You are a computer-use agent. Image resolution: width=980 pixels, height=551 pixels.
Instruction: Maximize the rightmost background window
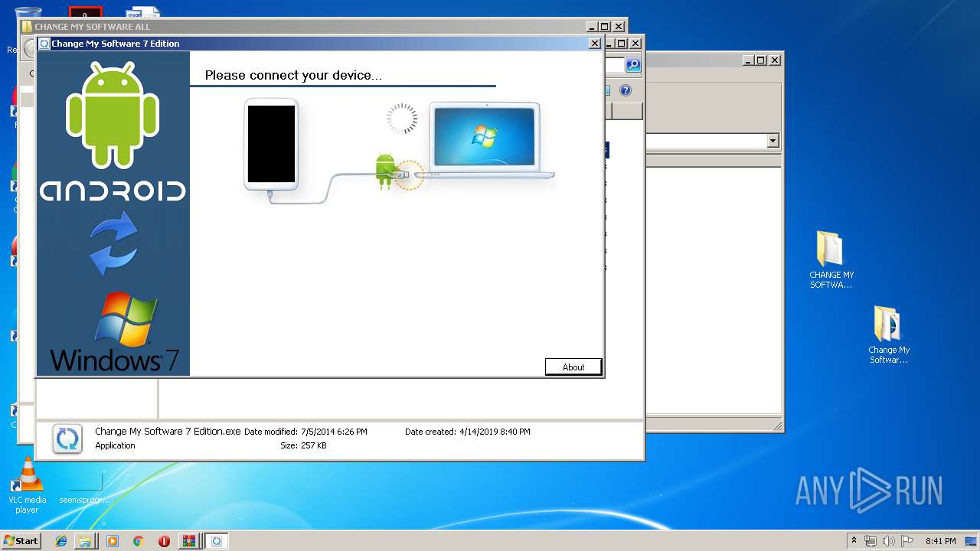click(x=760, y=60)
